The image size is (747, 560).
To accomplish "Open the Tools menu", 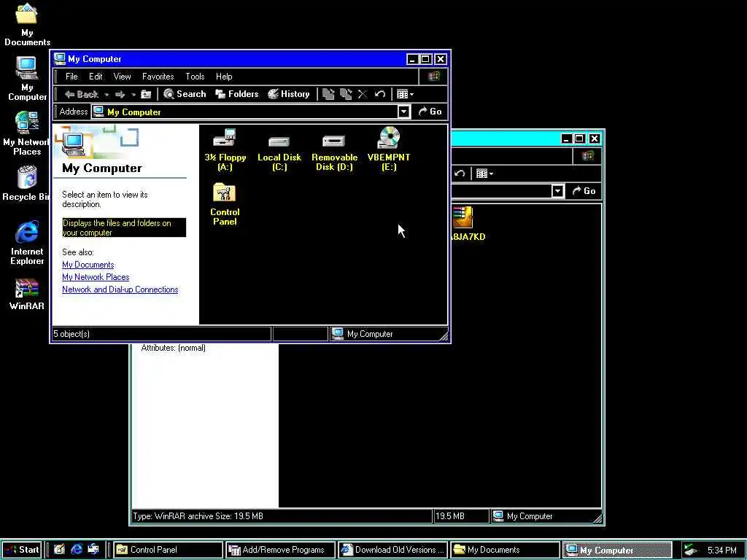I will coord(195,76).
